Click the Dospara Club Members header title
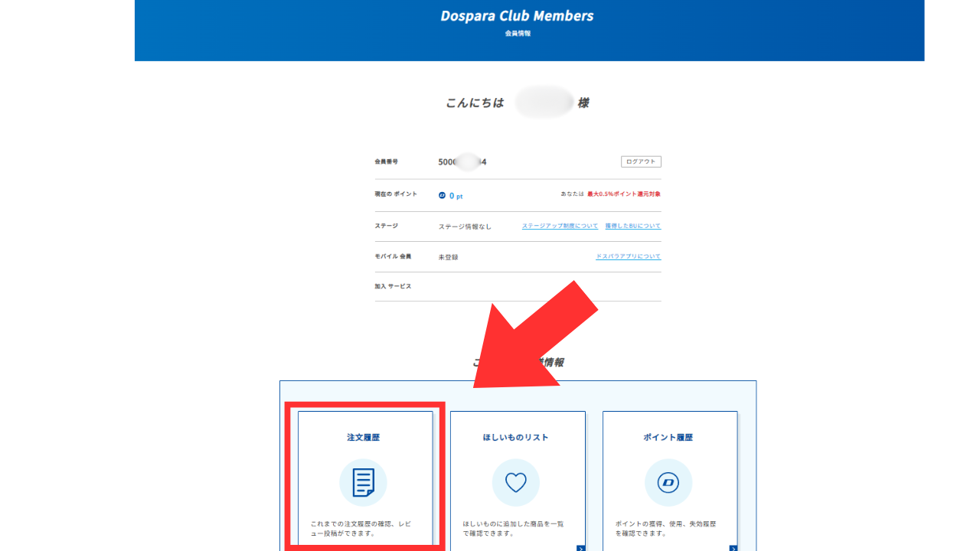 pos(517,16)
